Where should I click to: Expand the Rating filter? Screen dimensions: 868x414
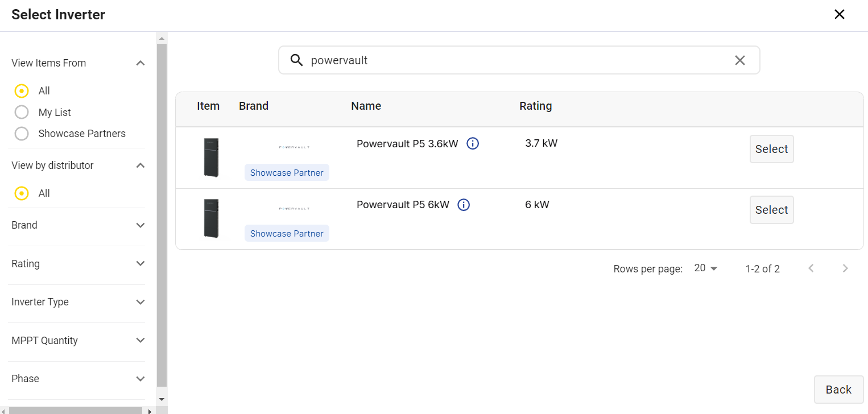[x=140, y=264]
